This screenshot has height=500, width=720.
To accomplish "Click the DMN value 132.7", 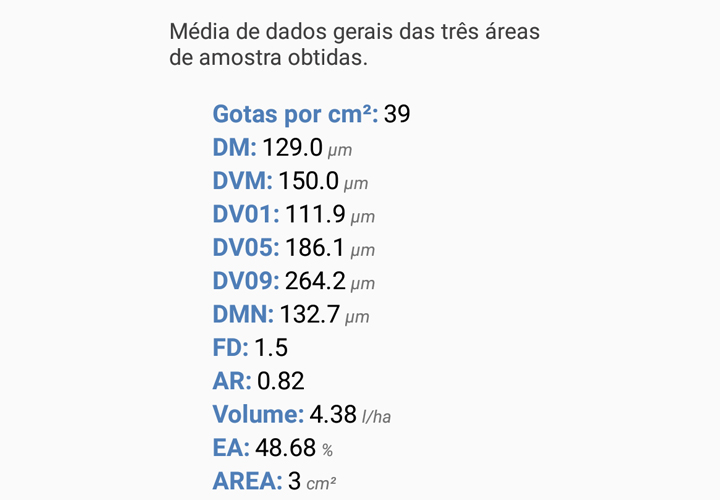I will pos(310,314).
